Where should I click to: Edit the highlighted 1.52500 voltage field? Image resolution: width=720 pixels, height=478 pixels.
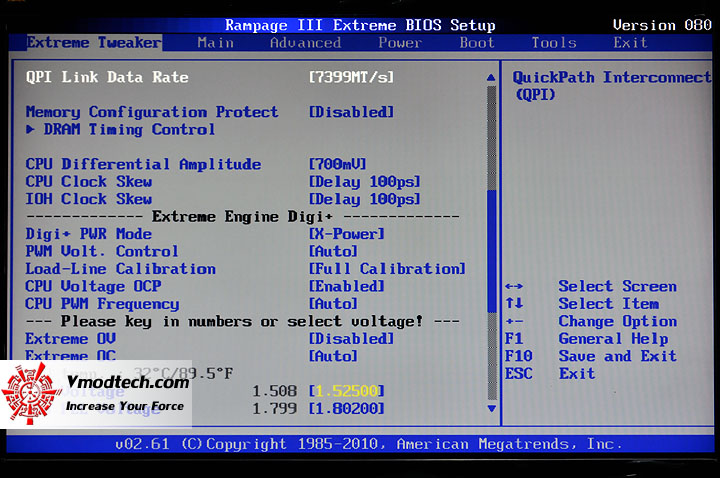coord(347,391)
